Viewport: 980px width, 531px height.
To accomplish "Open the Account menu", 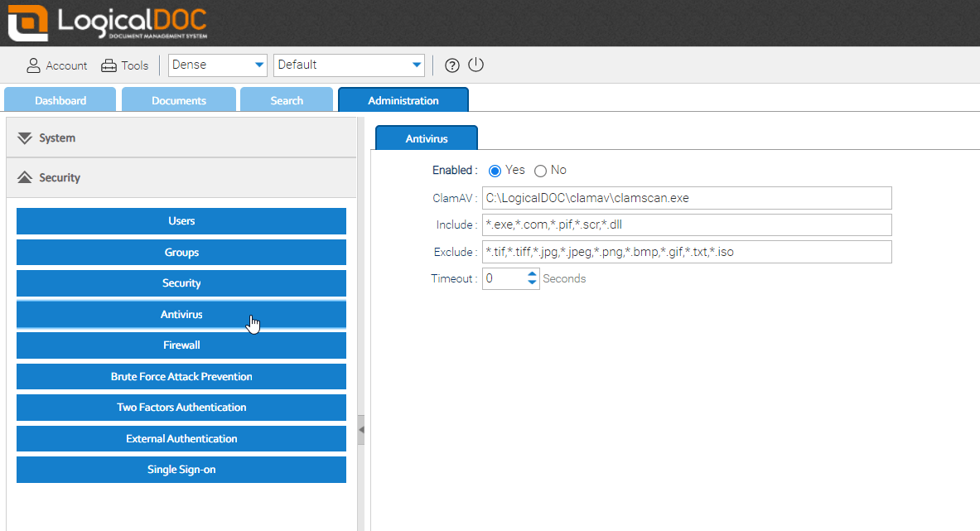I will (x=56, y=65).
